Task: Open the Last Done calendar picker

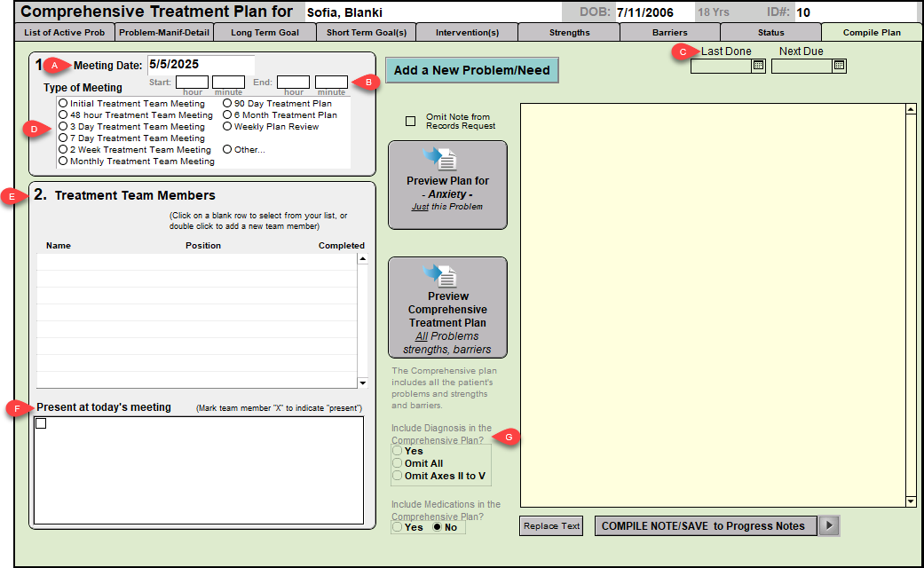Action: click(758, 66)
